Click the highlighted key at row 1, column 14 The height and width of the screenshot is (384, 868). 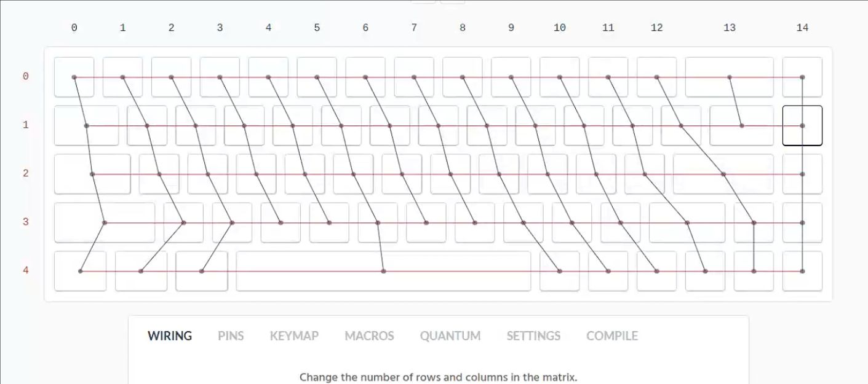coord(802,125)
